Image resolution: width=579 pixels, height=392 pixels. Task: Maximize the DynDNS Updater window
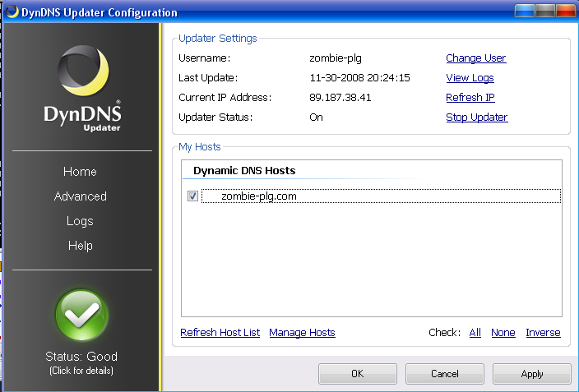click(545, 11)
